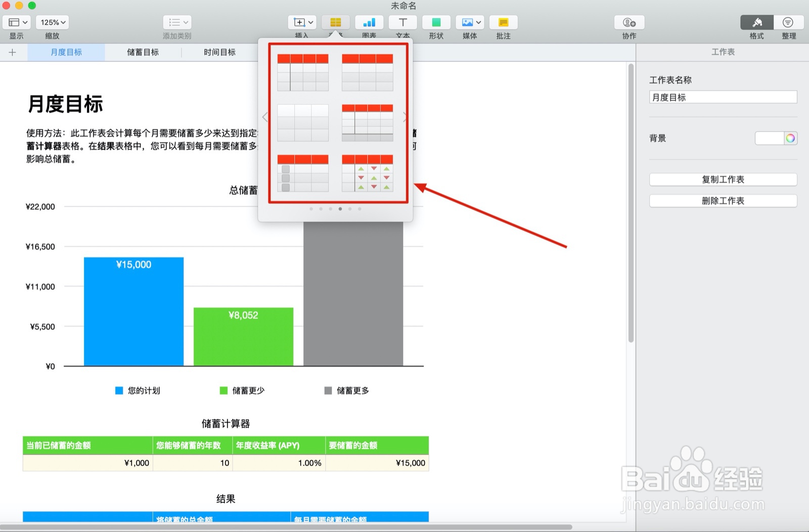This screenshot has width=809, height=532.
Task: Add a comment using the 批注 icon
Action: pos(503,22)
